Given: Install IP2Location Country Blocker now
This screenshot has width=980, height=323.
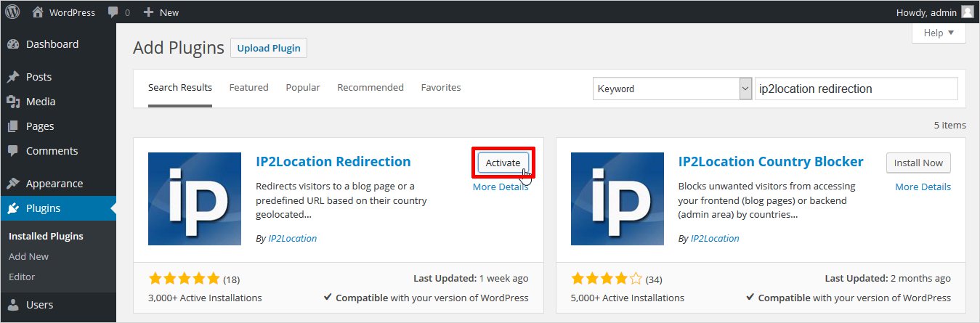Looking at the screenshot, I should (918, 163).
